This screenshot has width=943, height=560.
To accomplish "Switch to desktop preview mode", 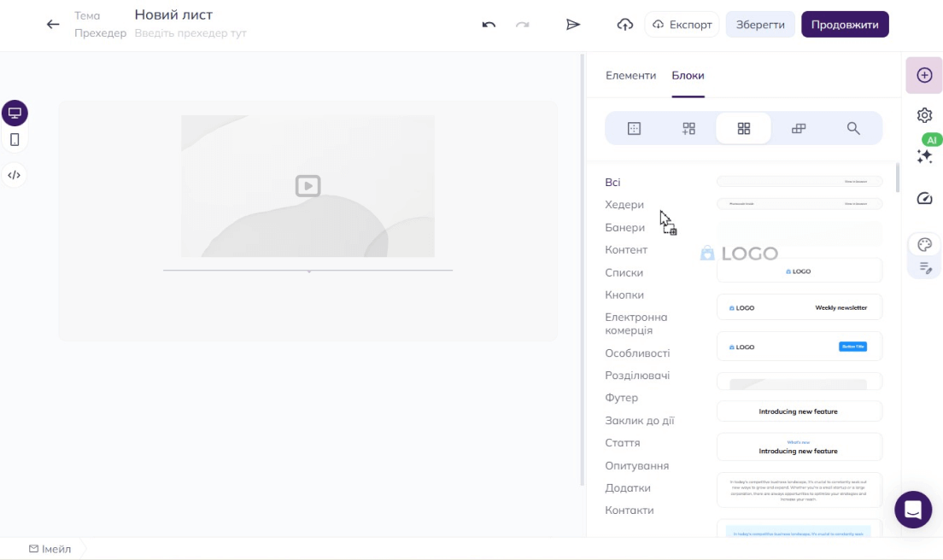I will pyautogui.click(x=15, y=113).
